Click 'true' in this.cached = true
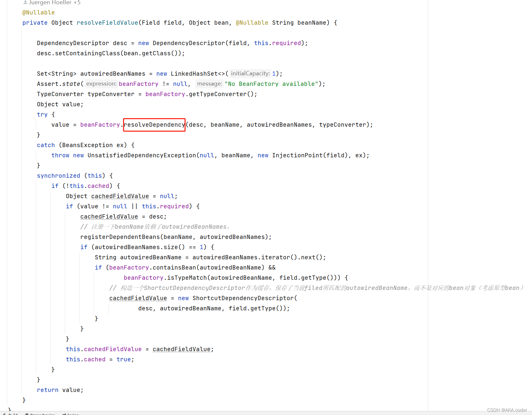Screen dimensions: 532x415 click(x=124, y=359)
